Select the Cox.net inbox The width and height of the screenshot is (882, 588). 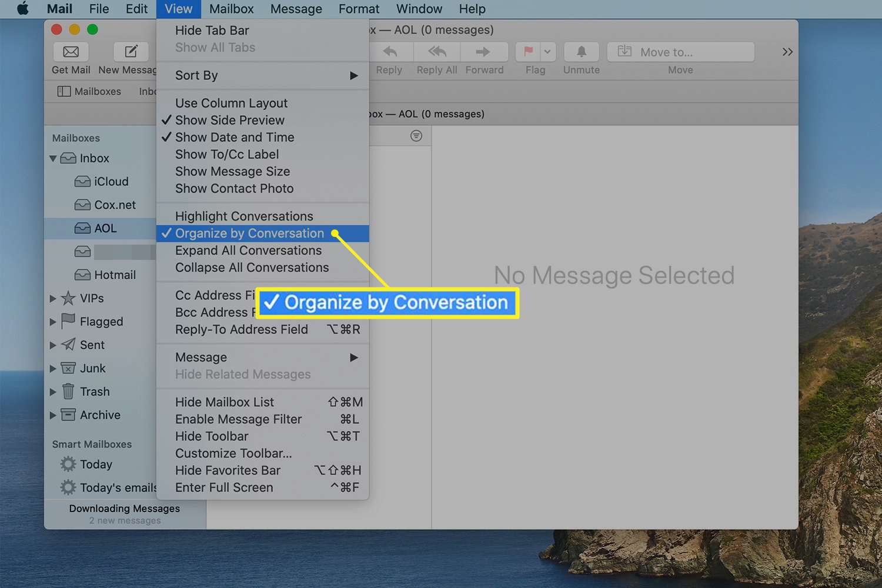coord(105,205)
